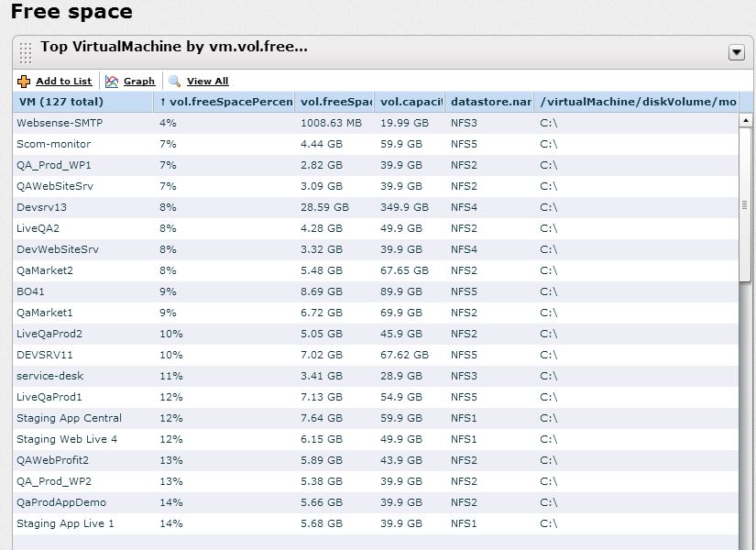Click the 89.9 GB capacity value
The width and height of the screenshot is (756, 550).
tap(401, 291)
